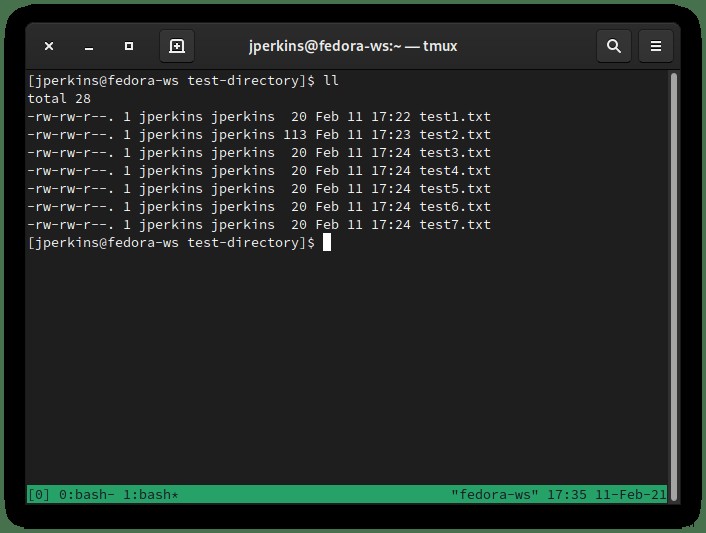Click the test5.txt filename

point(455,189)
